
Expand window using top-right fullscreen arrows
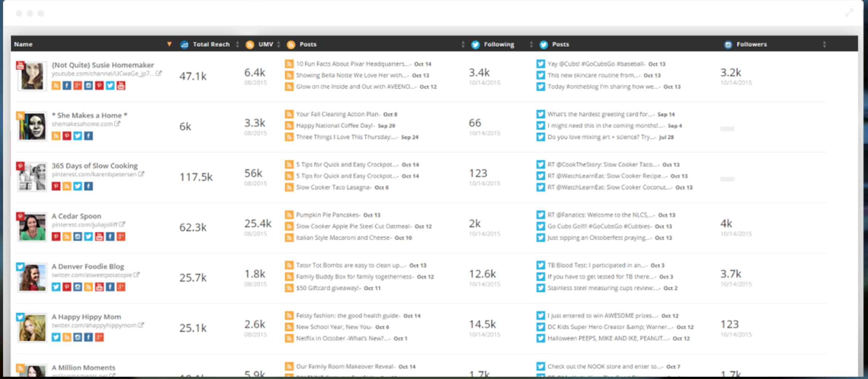coord(849,13)
